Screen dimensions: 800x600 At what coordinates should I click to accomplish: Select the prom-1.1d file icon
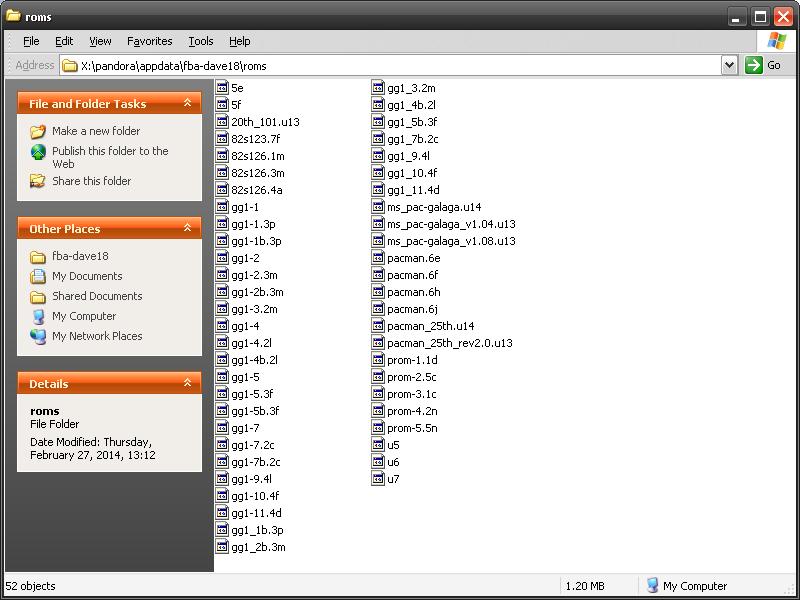coord(378,360)
